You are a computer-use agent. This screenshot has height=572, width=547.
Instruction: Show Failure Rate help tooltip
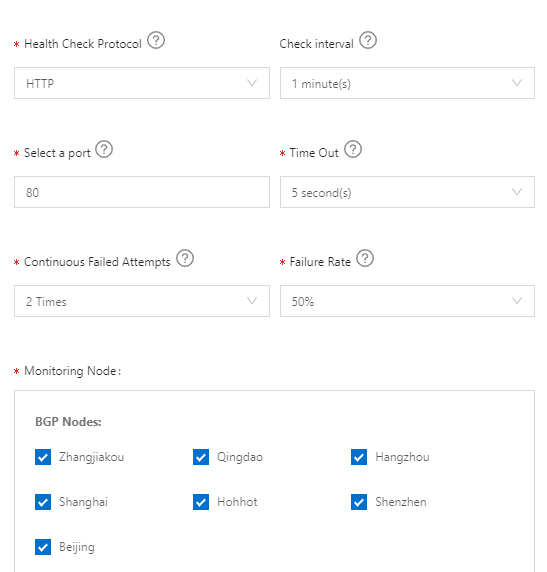pyautogui.click(x=365, y=258)
